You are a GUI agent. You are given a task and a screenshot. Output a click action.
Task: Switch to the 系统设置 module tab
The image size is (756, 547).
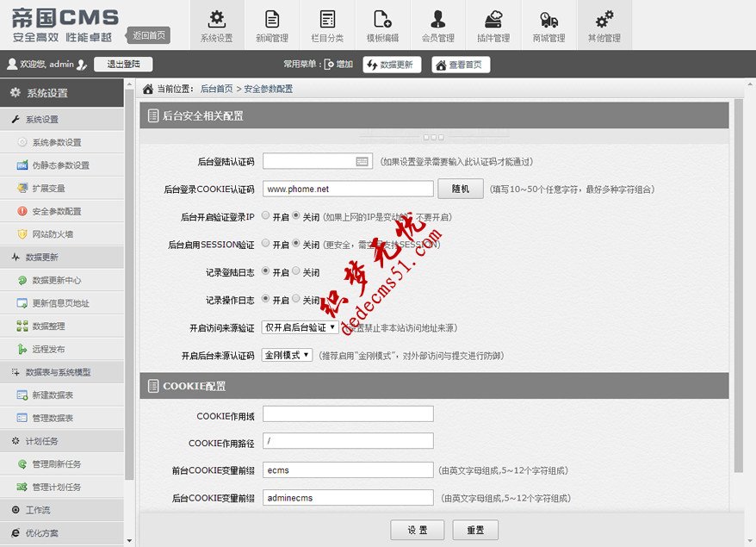(218, 24)
